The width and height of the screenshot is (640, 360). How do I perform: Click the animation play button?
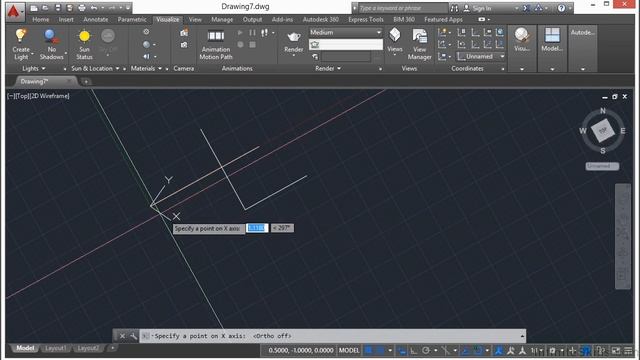(240, 33)
